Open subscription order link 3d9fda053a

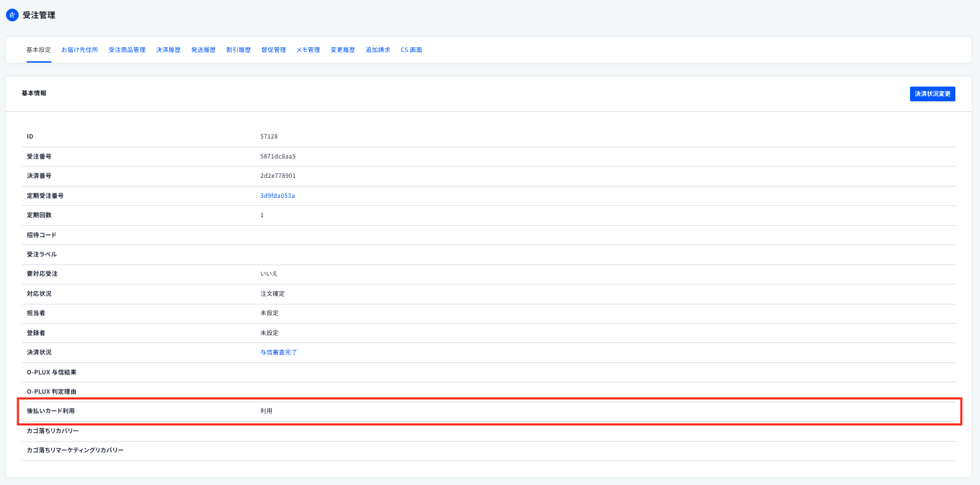pos(278,196)
